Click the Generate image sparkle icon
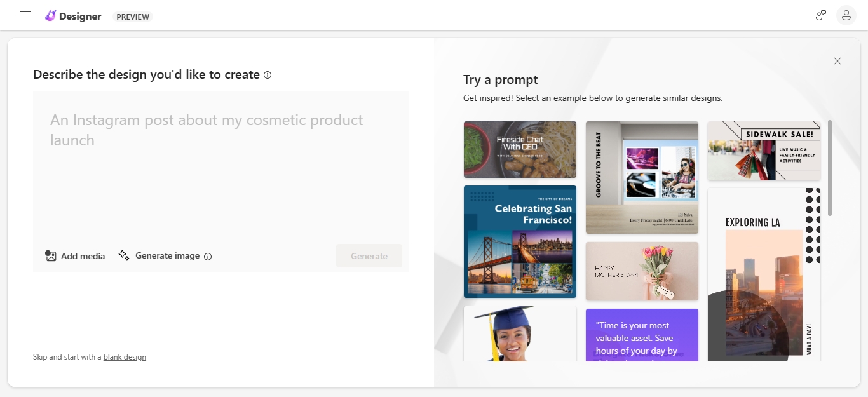Viewport: 868px width, 397px height. click(x=124, y=255)
